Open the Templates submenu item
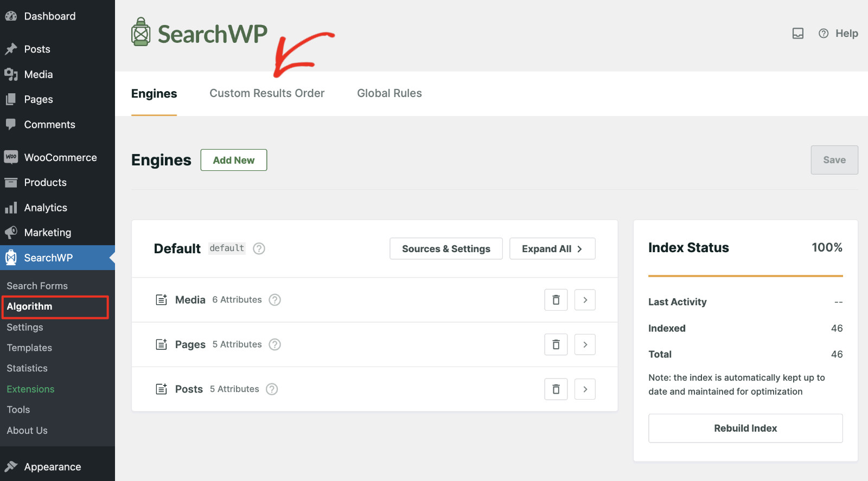This screenshot has width=868, height=481. click(x=29, y=348)
